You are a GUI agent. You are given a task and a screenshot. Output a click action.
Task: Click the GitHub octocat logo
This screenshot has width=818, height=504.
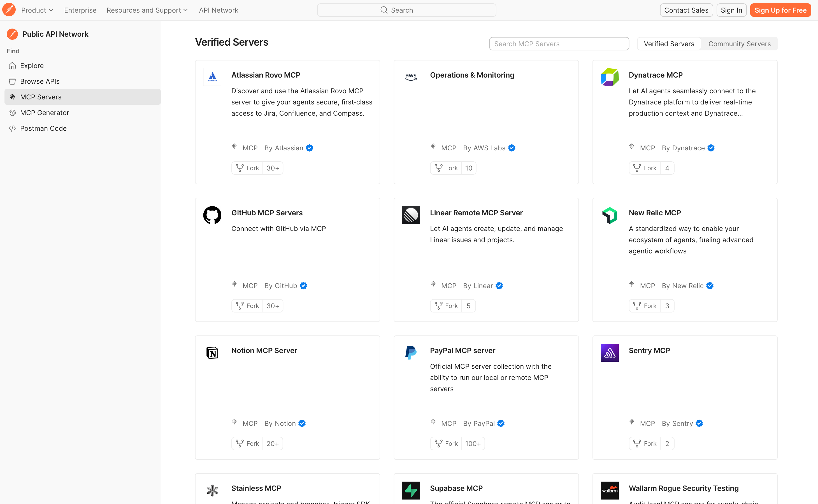tap(212, 215)
